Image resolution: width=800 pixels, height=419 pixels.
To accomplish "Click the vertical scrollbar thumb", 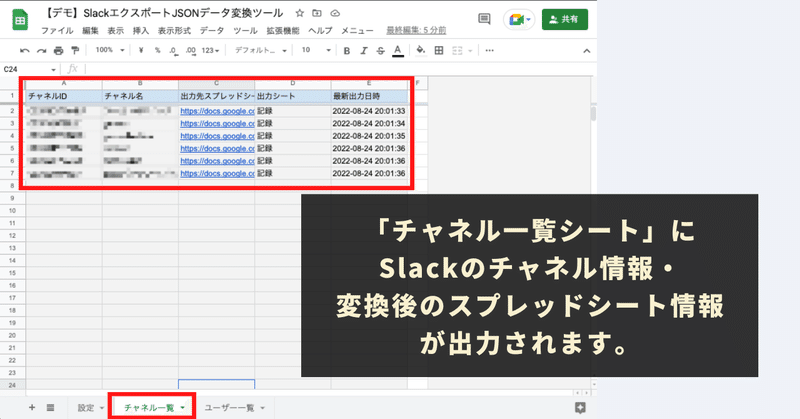I will pyautogui.click(x=593, y=113).
